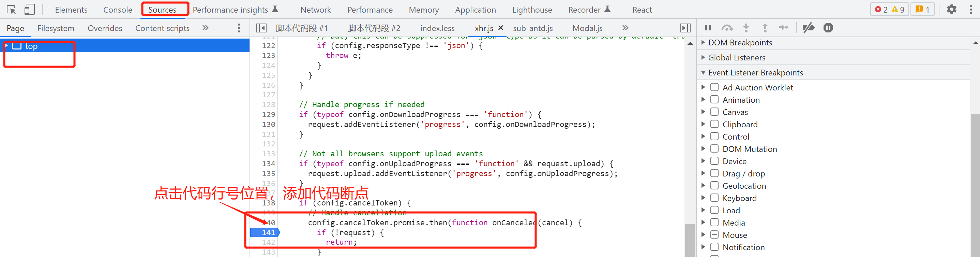
Task: Open the navigator pane three-dot menu
Action: 239,28
